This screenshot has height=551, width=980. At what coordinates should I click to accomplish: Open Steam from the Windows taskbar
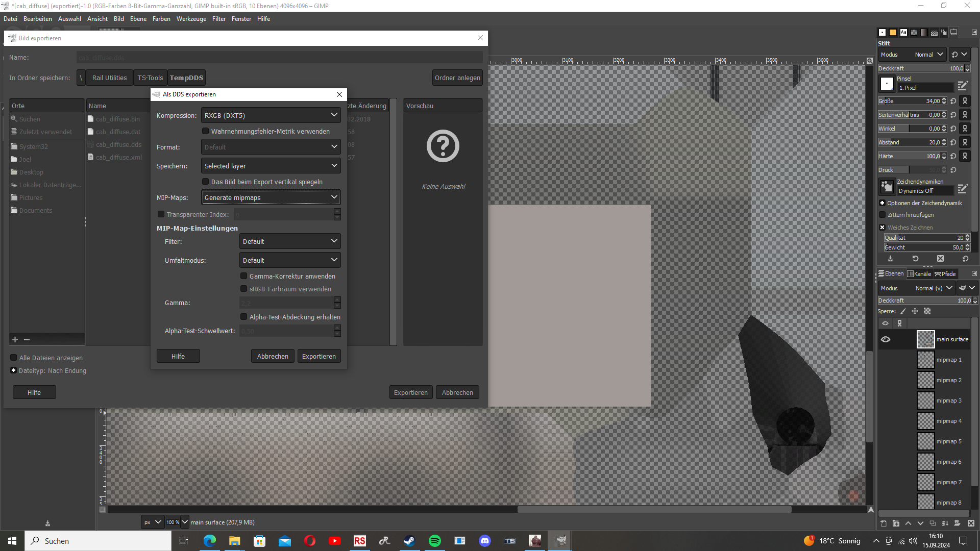click(409, 541)
